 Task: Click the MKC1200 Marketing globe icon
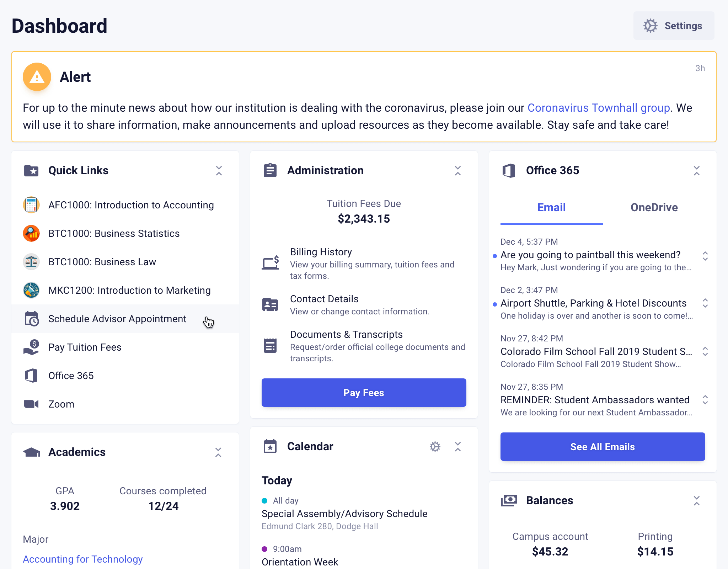[x=32, y=290]
